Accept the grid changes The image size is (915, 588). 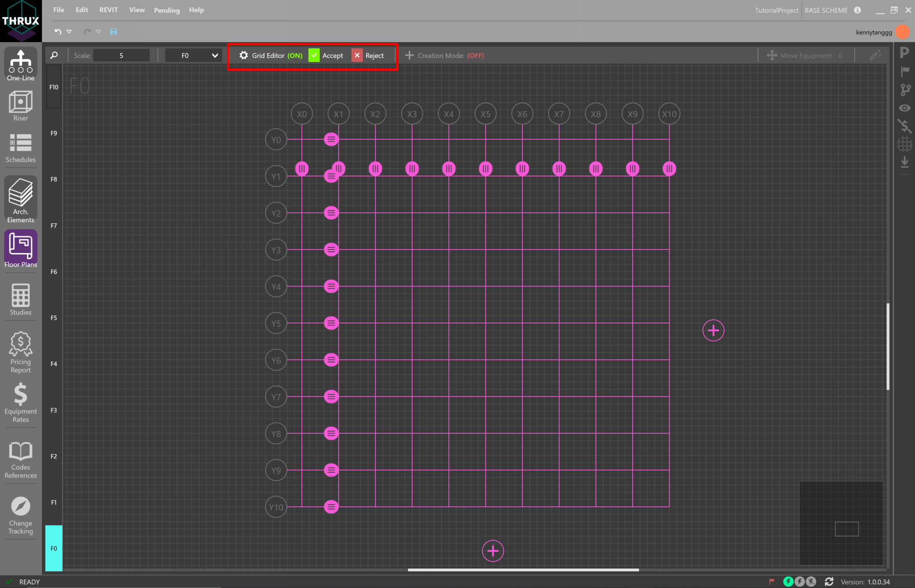click(326, 56)
